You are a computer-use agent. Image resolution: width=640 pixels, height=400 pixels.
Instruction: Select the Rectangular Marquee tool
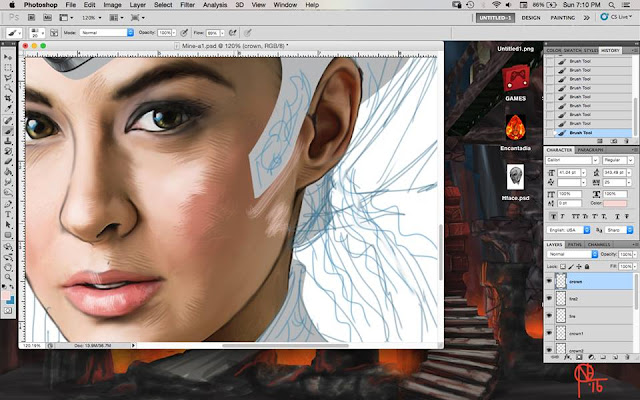8,68
